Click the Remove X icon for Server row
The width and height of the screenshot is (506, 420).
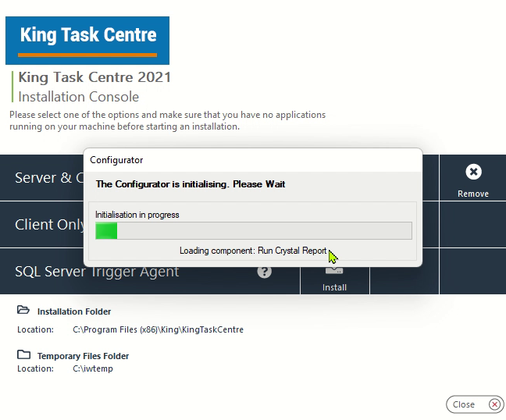[x=473, y=172]
